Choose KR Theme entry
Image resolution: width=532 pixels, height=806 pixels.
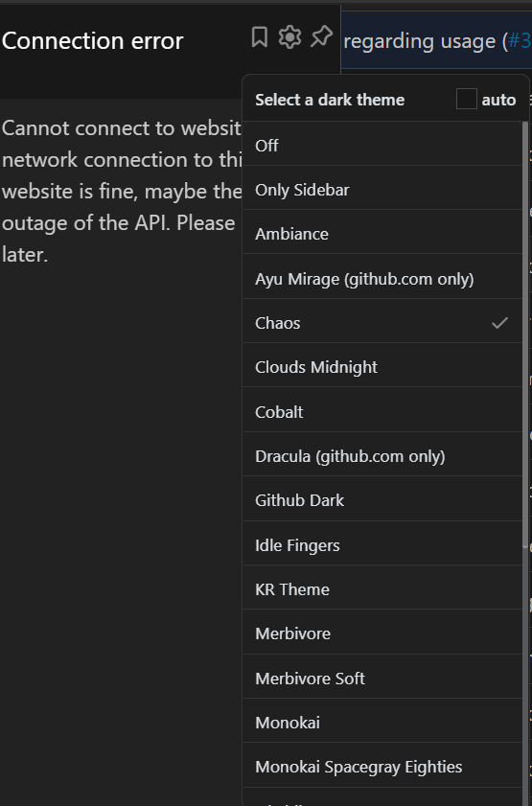[382, 589]
